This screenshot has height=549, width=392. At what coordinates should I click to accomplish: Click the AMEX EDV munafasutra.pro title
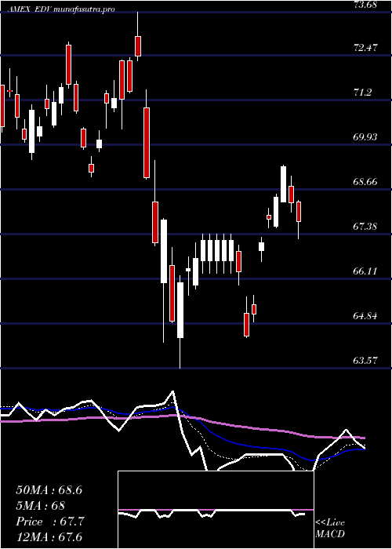61,9
